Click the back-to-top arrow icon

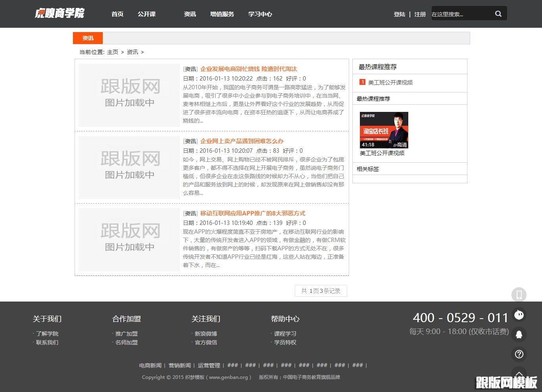519,373
